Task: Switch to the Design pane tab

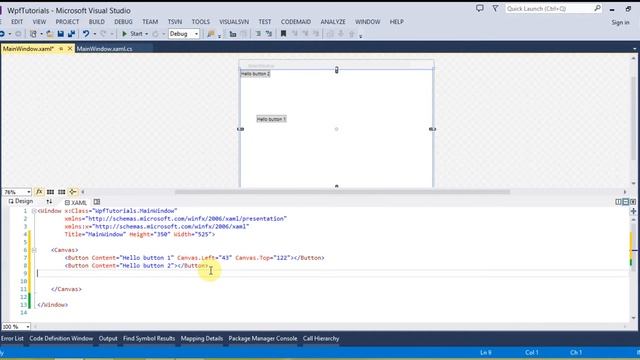Action: [21, 201]
